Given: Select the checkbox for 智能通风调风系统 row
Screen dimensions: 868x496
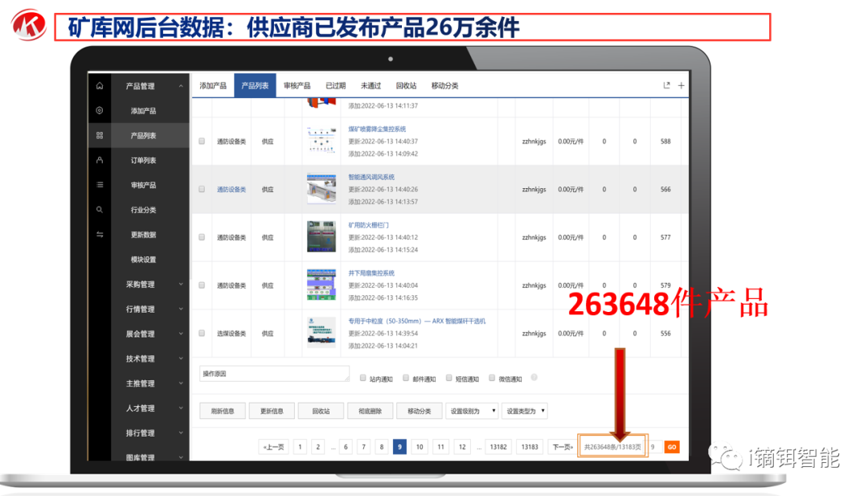Looking at the screenshot, I should coord(202,190).
